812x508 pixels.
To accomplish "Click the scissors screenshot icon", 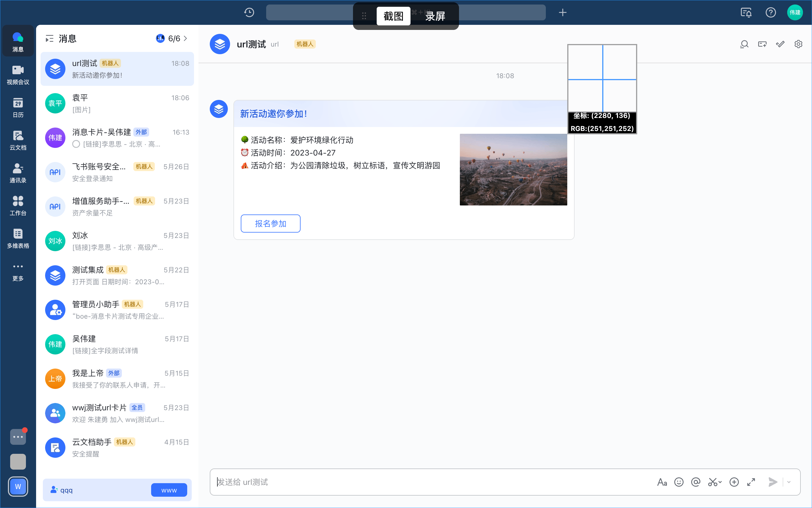I will (712, 482).
